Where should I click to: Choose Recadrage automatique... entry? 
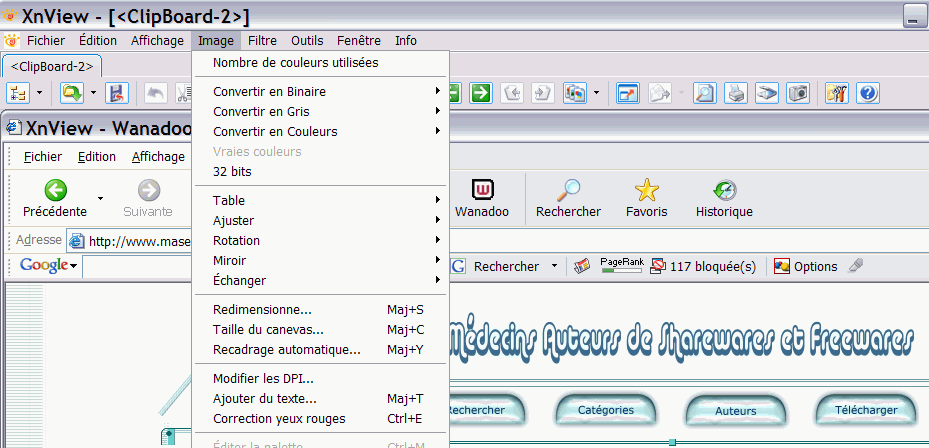321,350
